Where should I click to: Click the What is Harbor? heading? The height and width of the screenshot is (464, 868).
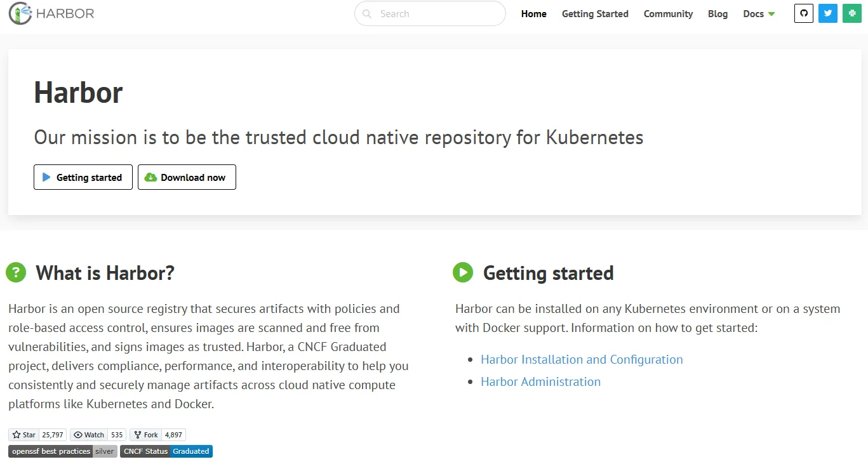pos(105,273)
